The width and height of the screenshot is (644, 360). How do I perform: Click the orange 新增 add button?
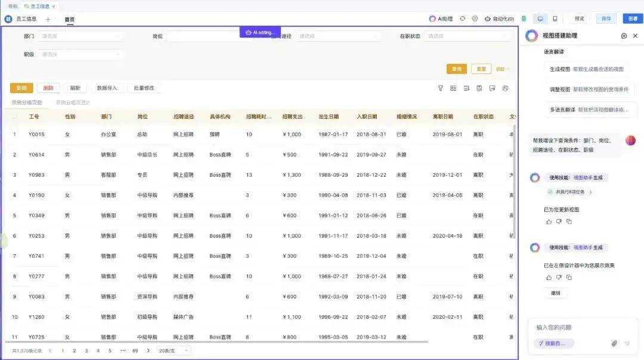pos(23,88)
